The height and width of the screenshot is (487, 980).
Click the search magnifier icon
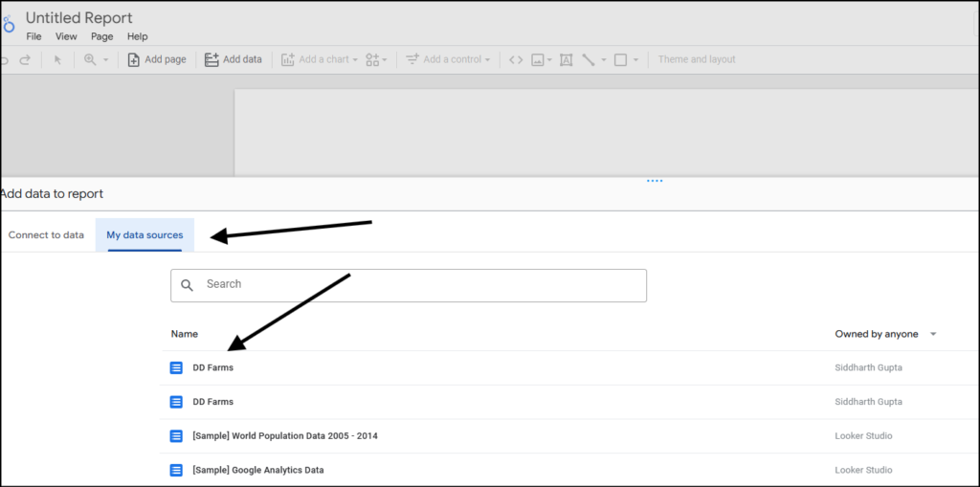[x=187, y=285]
